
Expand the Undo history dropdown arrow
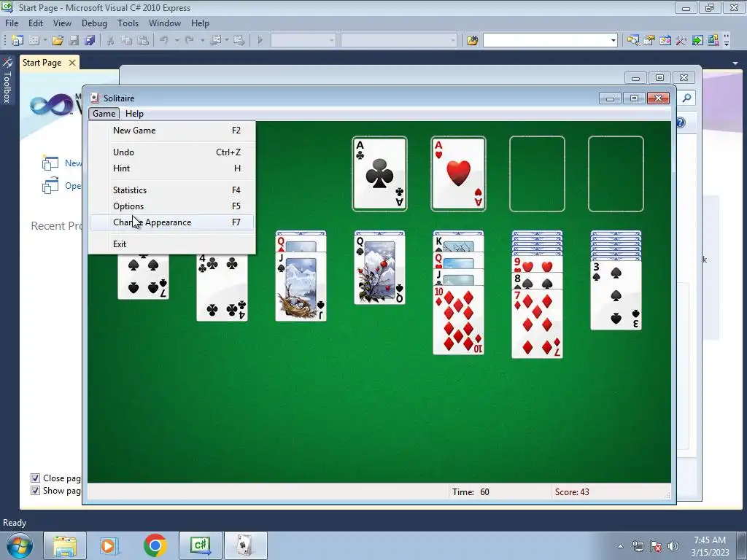177,41
